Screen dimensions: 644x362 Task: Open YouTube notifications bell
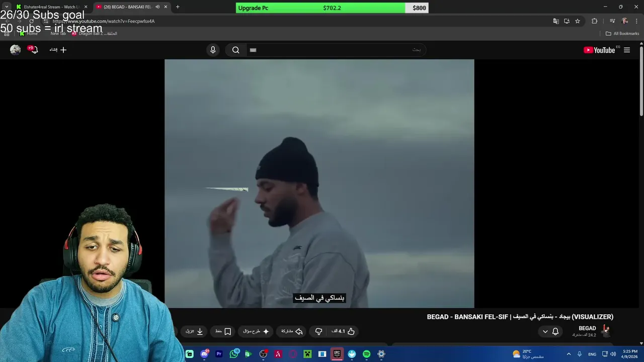pos(33,49)
